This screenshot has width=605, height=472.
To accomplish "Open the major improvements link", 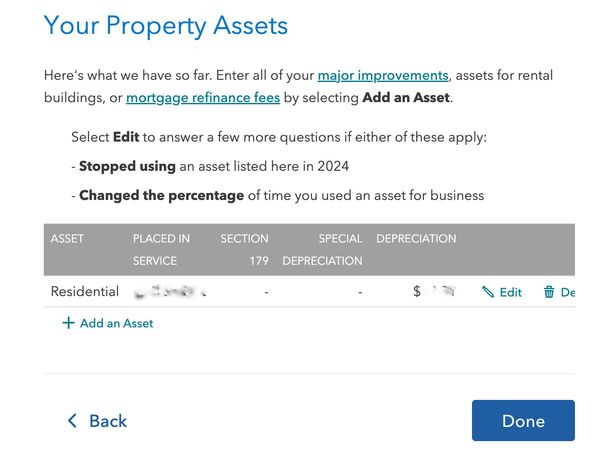I will coord(383,75).
